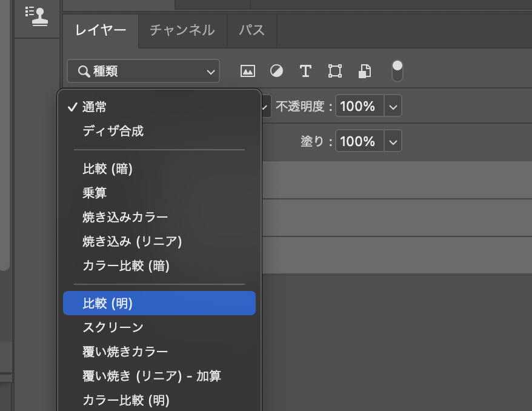Click the 塗り 100% value field
The image size is (532, 411).
pos(359,142)
